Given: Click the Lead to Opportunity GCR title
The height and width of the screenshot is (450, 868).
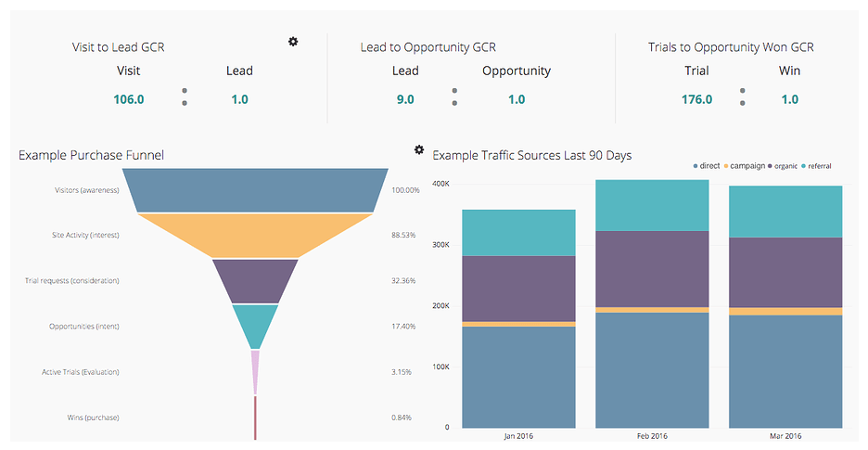Looking at the screenshot, I should tap(428, 47).
